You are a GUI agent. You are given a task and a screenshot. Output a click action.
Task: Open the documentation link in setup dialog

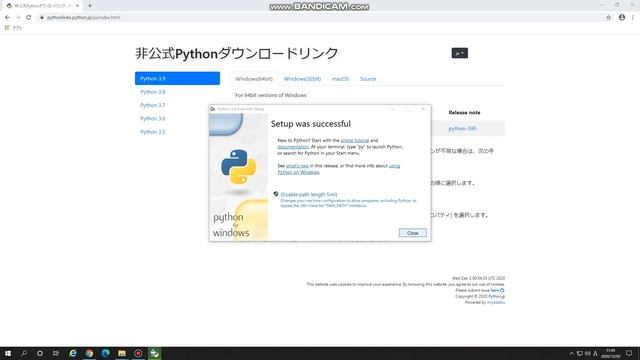tap(293, 147)
